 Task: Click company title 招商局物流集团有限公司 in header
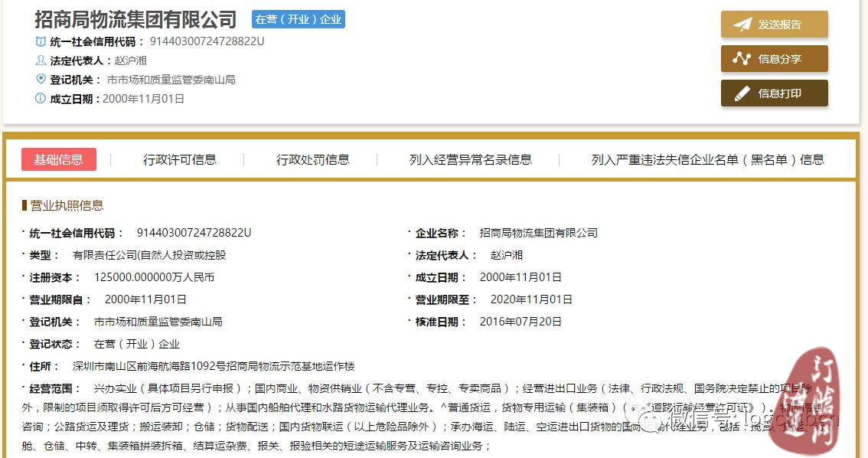[x=135, y=19]
